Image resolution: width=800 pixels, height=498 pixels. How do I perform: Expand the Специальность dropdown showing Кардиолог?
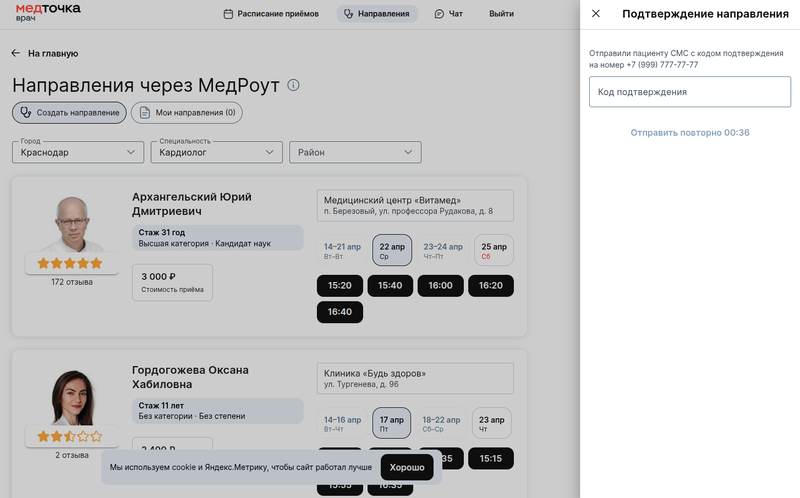pyautogui.click(x=216, y=152)
